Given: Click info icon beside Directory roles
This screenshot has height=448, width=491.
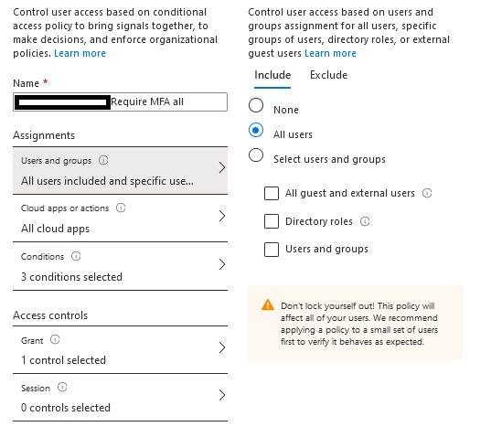Looking at the screenshot, I should click(365, 221).
